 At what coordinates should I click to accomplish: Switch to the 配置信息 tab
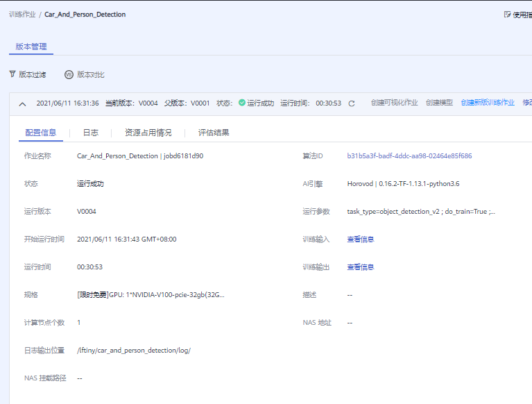[41, 133]
